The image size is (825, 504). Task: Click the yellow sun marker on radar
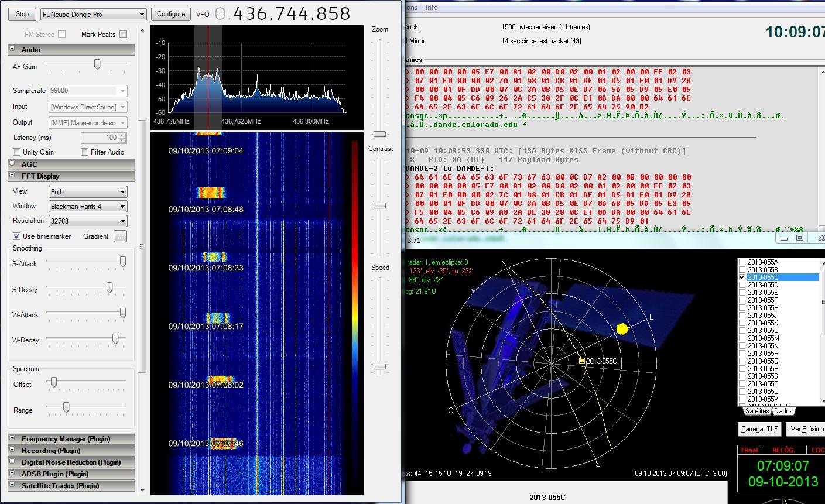(622, 330)
